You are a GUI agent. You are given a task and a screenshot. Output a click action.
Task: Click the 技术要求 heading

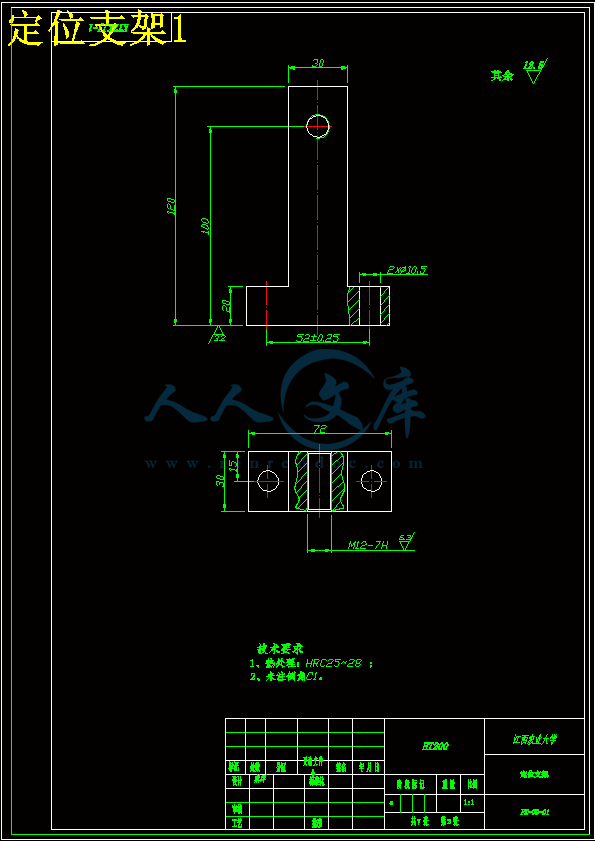pos(281,649)
